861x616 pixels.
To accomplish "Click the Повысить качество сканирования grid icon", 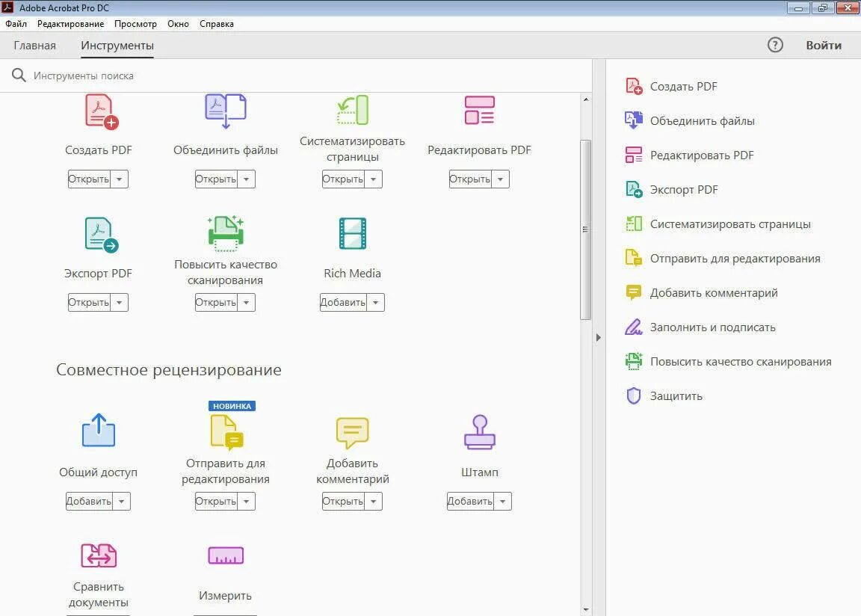I will click(x=226, y=232).
